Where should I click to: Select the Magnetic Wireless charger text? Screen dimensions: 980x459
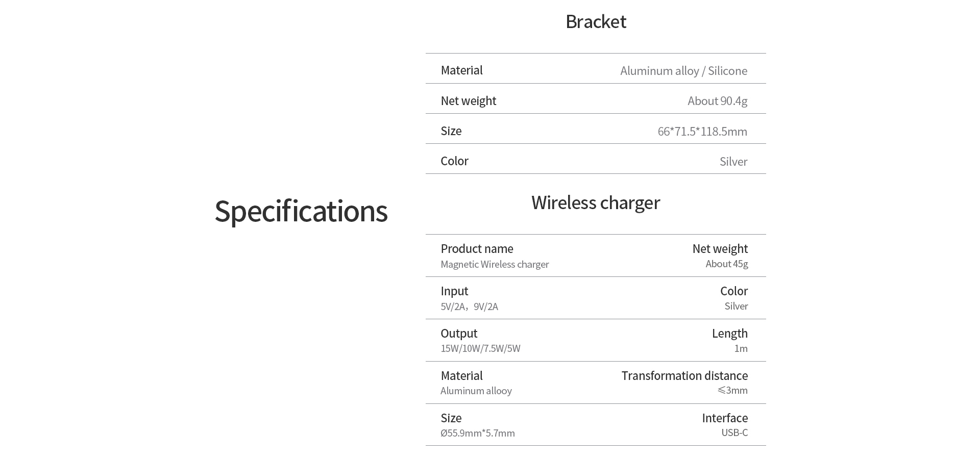pos(495,264)
